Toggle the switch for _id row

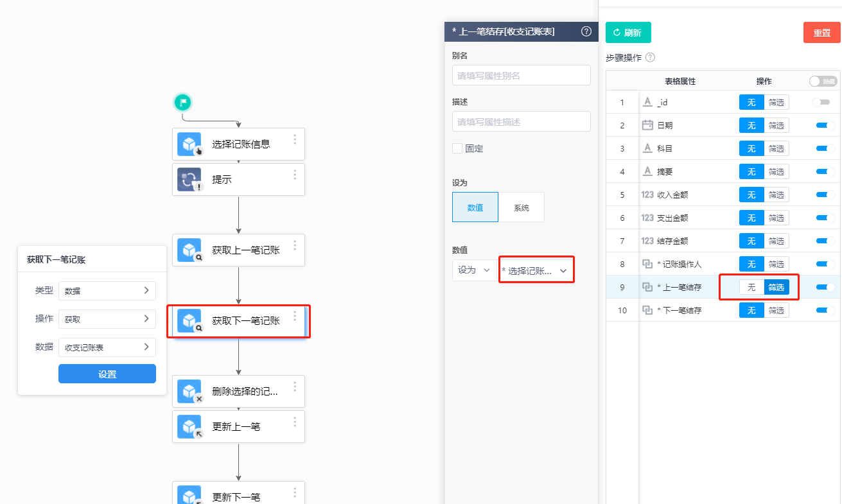pyautogui.click(x=821, y=102)
